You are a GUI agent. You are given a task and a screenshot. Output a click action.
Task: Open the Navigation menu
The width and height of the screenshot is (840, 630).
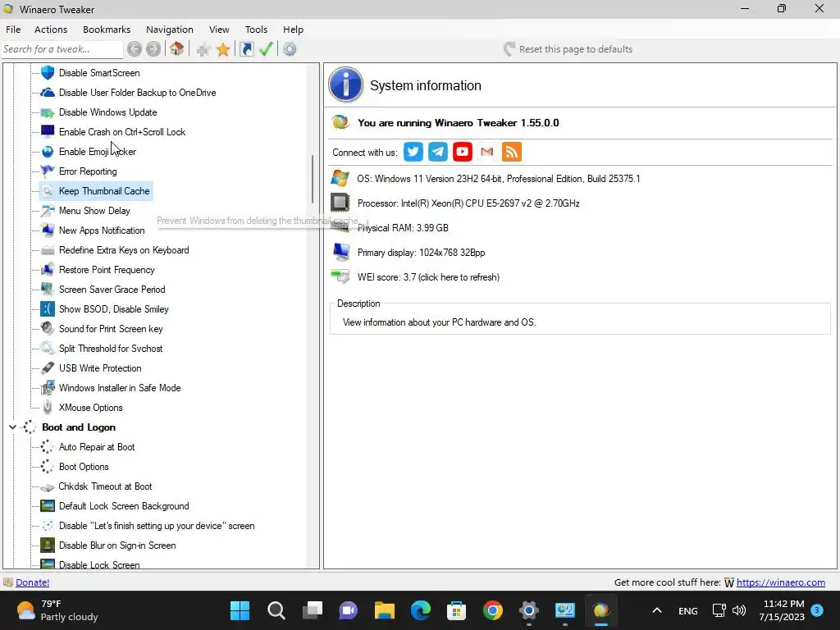pos(170,30)
